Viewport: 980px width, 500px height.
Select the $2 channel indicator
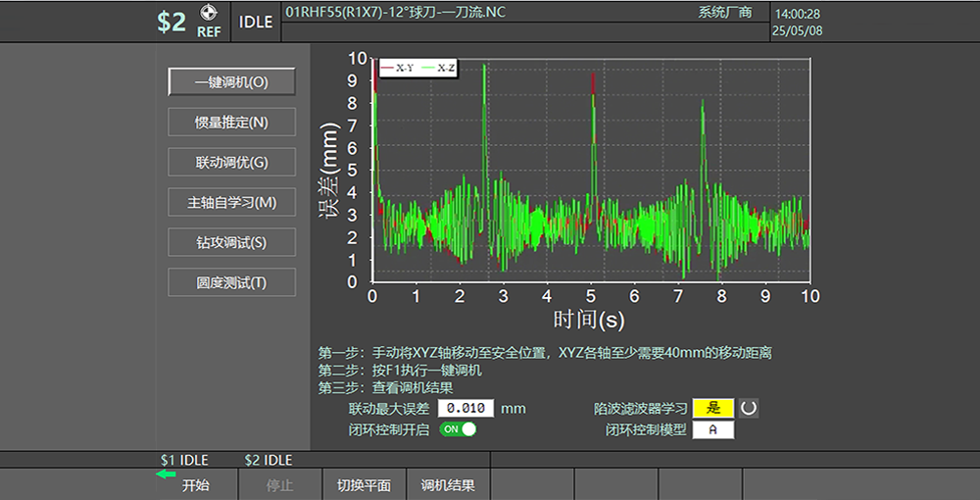click(171, 22)
